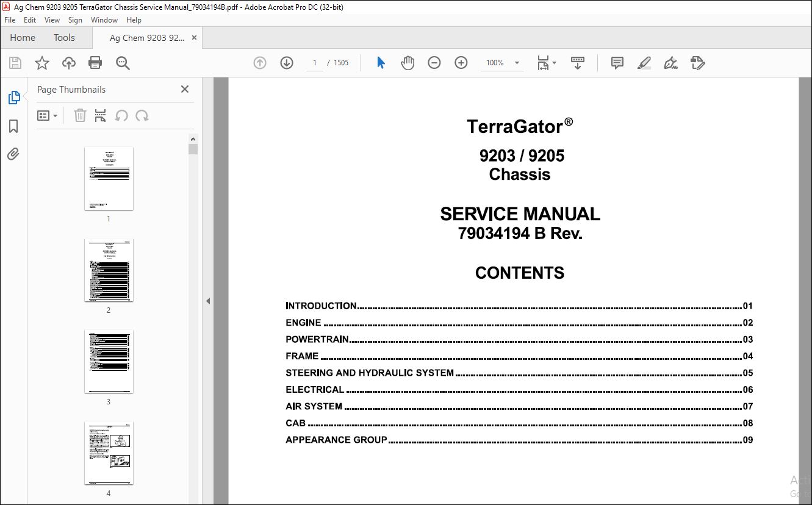The image size is (812, 505).
Task: Upload the file to cloud
Action: click(69, 63)
